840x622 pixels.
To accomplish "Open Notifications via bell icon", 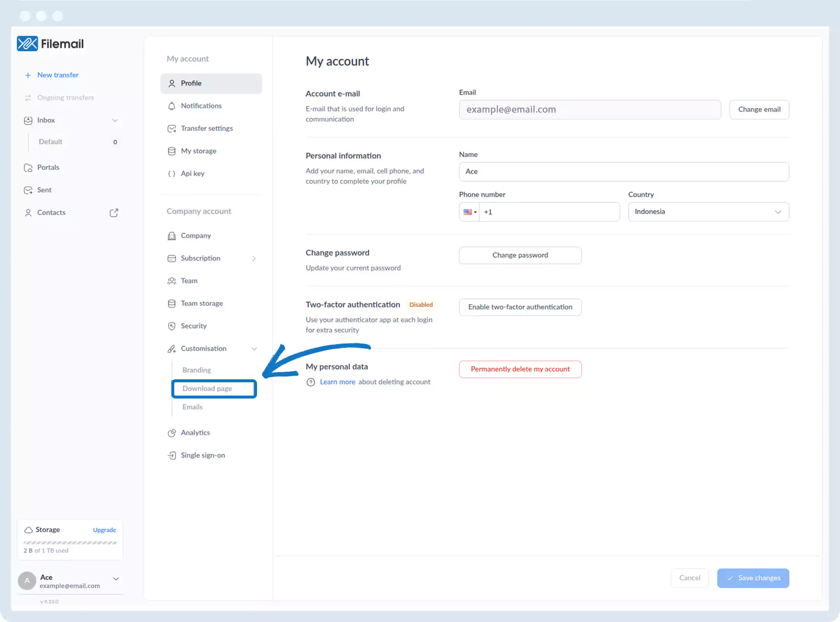I will click(x=172, y=106).
